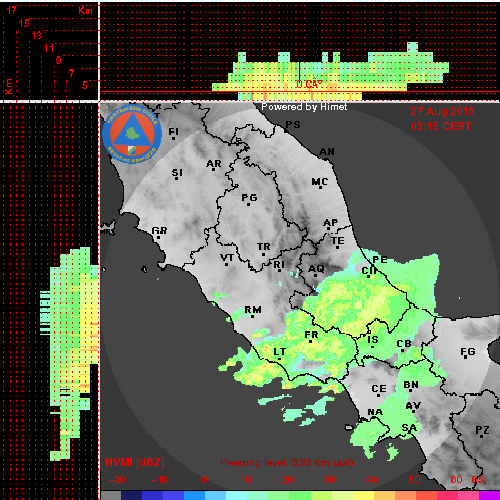The width and height of the screenshot is (500, 500).
Task: Select the '03:15 CEST' time stamp
Action: (441, 126)
